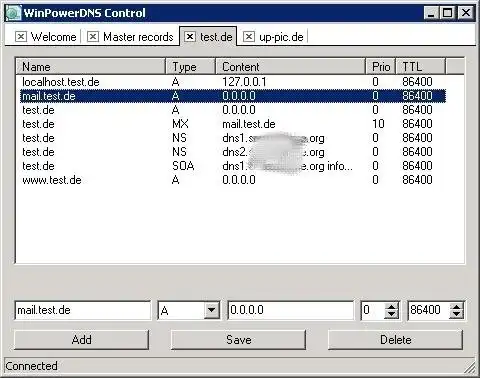Open the record type dropdown showing A

tap(212, 311)
